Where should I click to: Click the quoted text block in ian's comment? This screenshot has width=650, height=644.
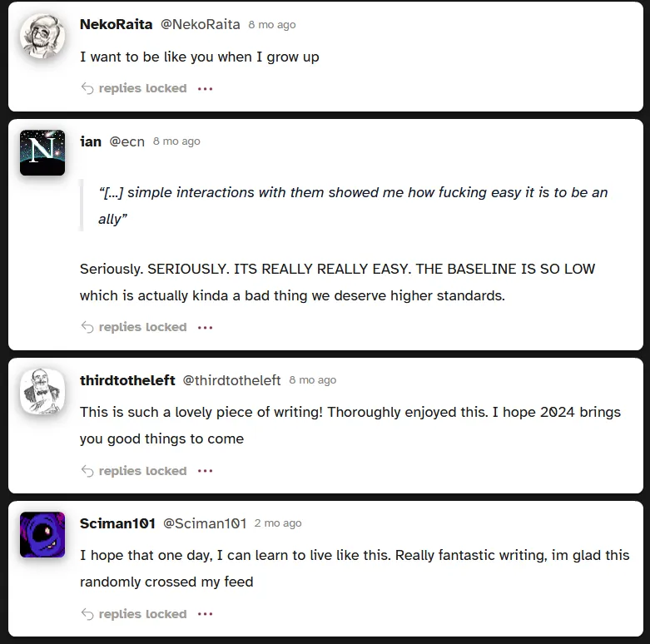pyautogui.click(x=344, y=206)
